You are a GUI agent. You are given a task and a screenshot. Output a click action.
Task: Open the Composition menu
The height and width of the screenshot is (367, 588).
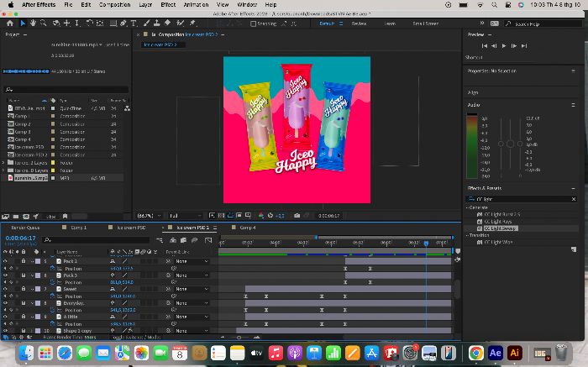115,4
